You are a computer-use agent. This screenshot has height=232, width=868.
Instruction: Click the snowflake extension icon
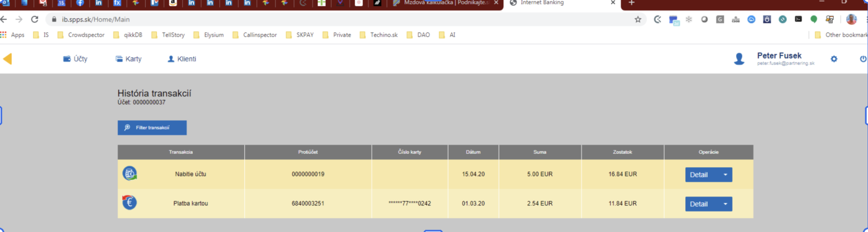click(x=689, y=19)
